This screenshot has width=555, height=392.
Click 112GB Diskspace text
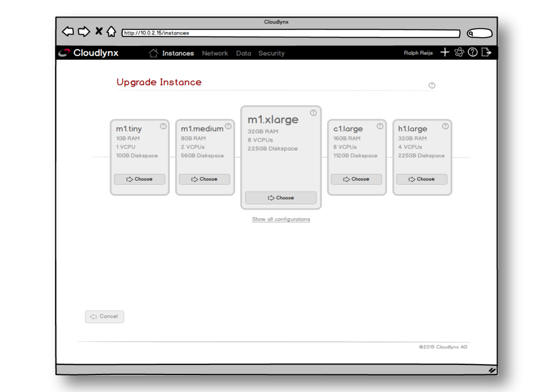tap(355, 156)
